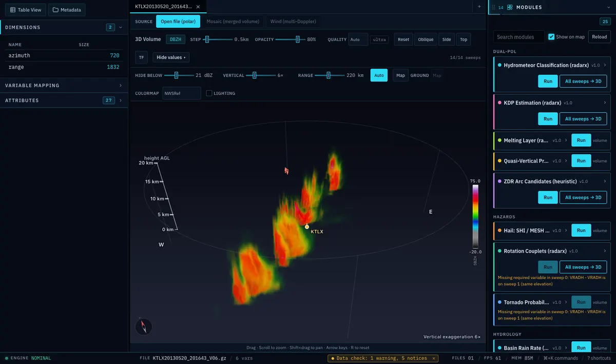The height and width of the screenshot is (364, 616).
Task: Expand the Attributes section
Action: (63, 100)
